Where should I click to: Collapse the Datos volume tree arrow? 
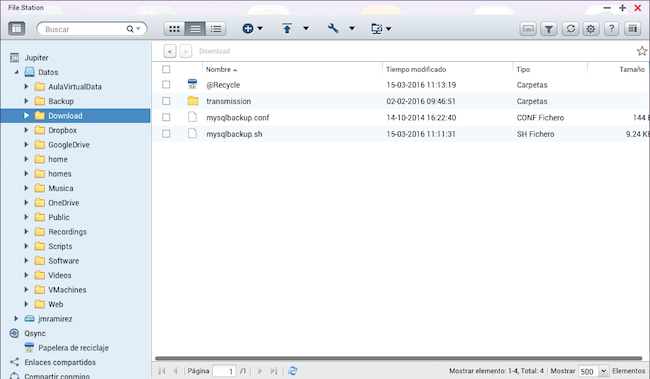click(x=16, y=72)
